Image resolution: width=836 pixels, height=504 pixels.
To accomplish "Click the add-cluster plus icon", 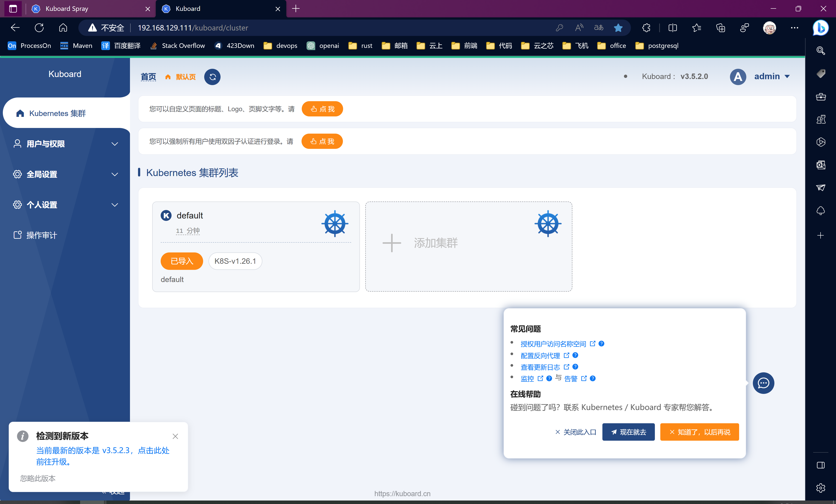I will [391, 243].
